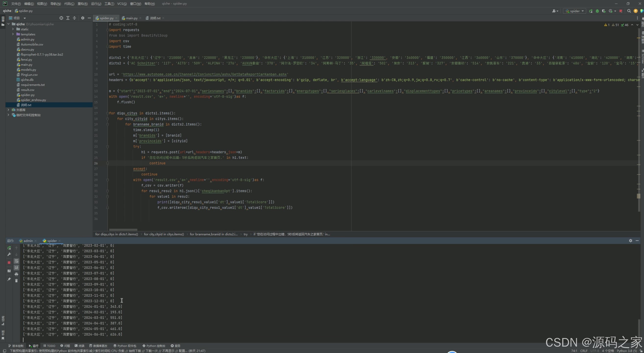
Task: Open the VCS menu
Action: [122, 4]
